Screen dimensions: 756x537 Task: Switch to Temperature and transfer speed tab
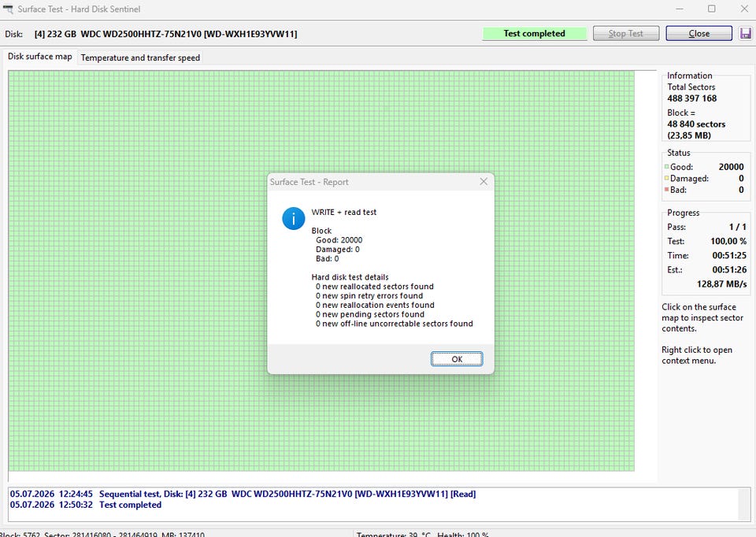point(140,57)
